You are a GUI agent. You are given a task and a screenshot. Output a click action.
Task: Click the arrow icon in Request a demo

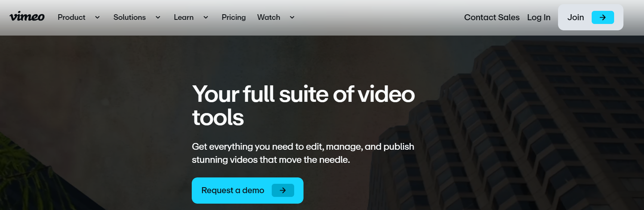pos(283,190)
